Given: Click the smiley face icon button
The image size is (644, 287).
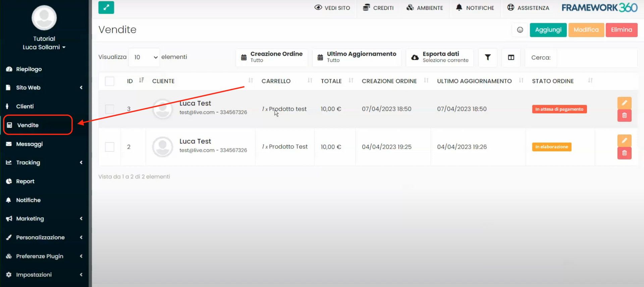Looking at the screenshot, I should tap(520, 30).
